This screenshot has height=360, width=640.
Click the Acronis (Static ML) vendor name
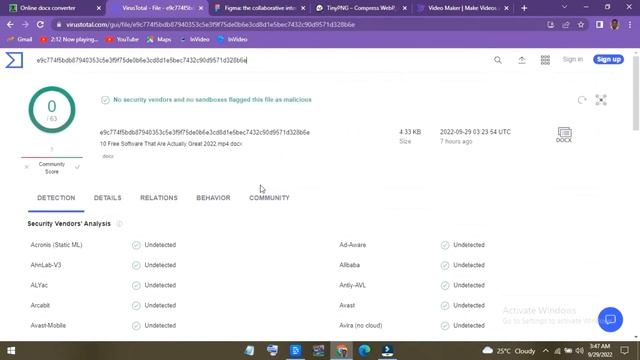[x=56, y=245]
